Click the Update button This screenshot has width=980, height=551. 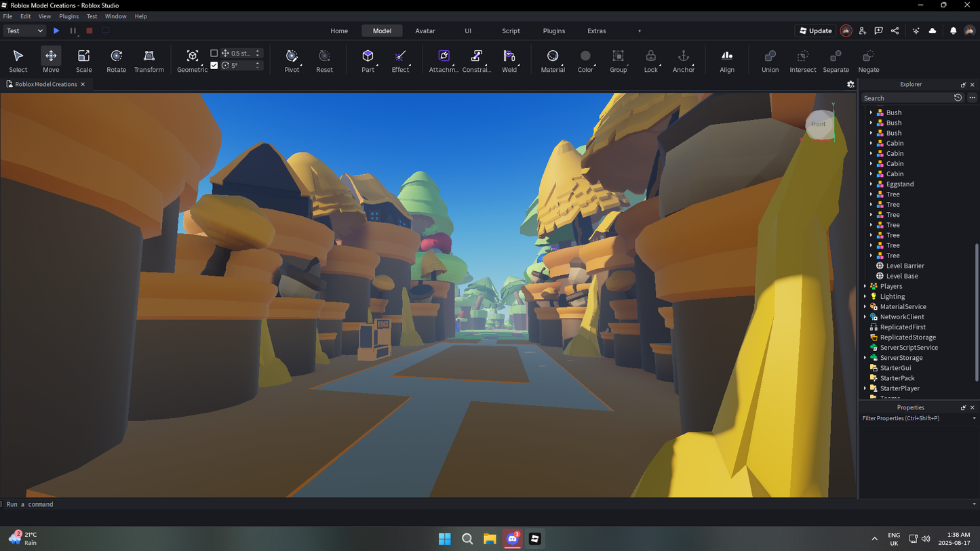coord(815,30)
